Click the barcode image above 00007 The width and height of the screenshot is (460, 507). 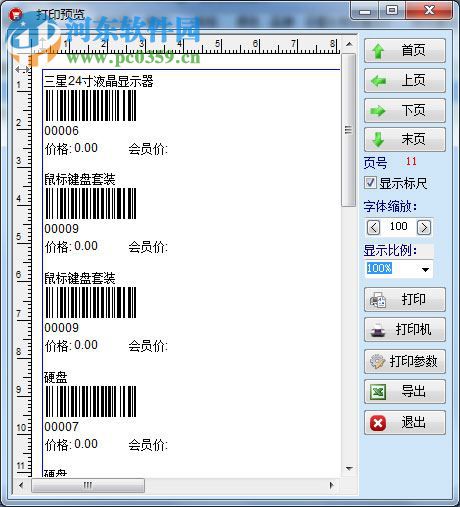pyautogui.click(x=91, y=402)
